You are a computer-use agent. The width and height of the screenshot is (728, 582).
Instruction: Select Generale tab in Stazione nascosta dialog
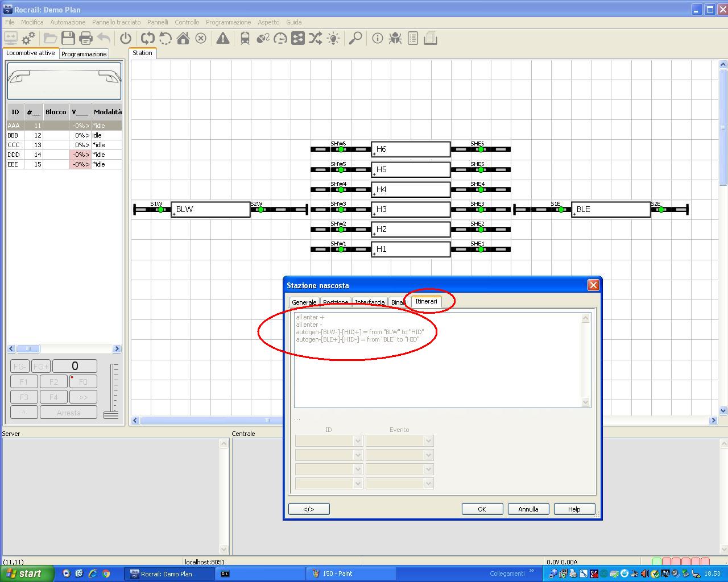coord(304,302)
